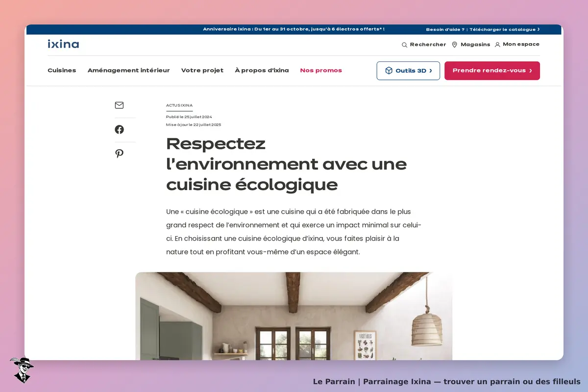Open the Nos promos menu item
This screenshot has width=588, height=392.
point(321,71)
